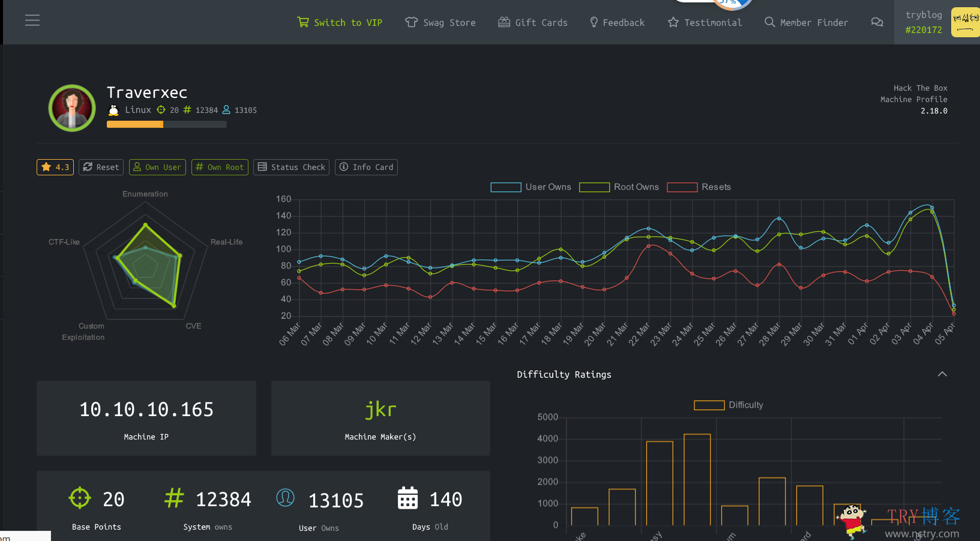Toggle User Owns legend series
The width and height of the screenshot is (980, 541).
click(x=531, y=187)
